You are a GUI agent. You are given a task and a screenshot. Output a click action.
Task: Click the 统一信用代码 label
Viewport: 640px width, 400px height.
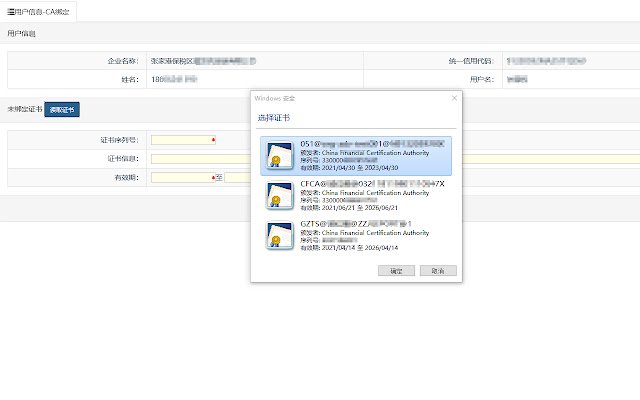point(471,61)
